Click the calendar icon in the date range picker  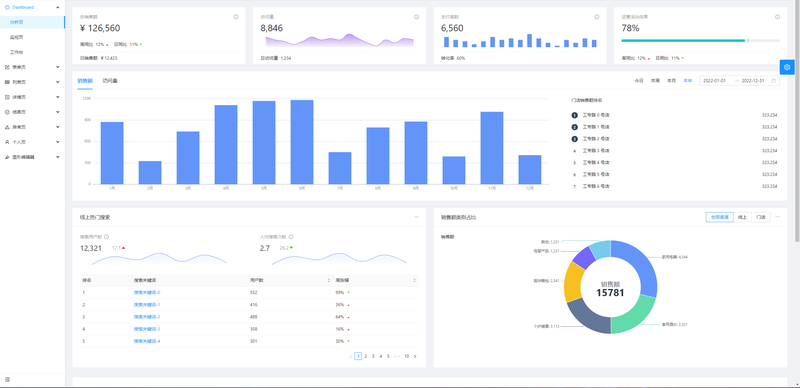(773, 81)
